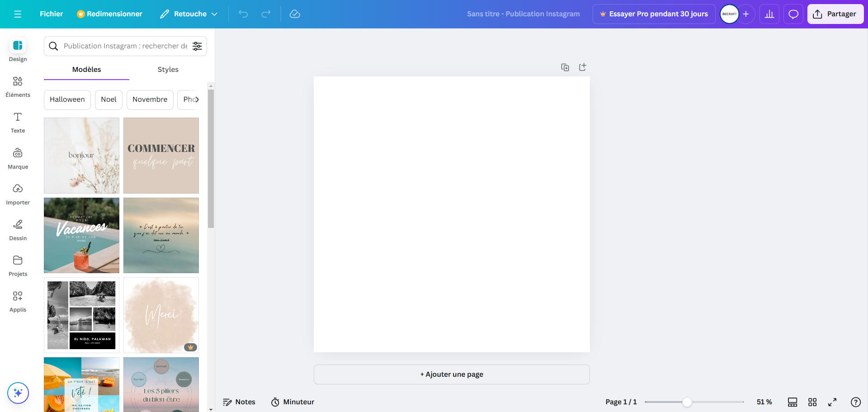This screenshot has height=412, width=868.
Task: Select the El Nido Palawan collage template
Action: pyautogui.click(x=81, y=315)
